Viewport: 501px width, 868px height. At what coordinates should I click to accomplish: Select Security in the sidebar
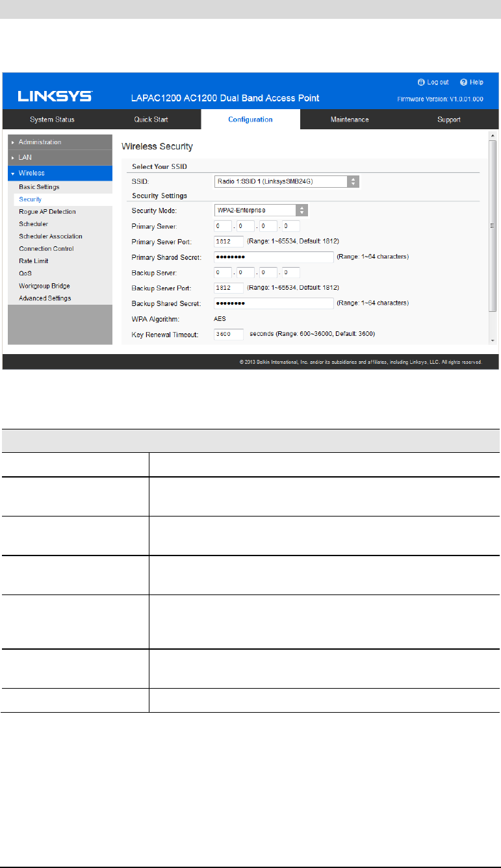30,199
